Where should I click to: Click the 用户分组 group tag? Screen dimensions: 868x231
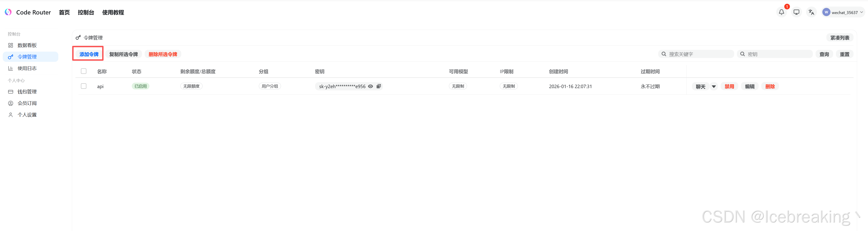270,86
